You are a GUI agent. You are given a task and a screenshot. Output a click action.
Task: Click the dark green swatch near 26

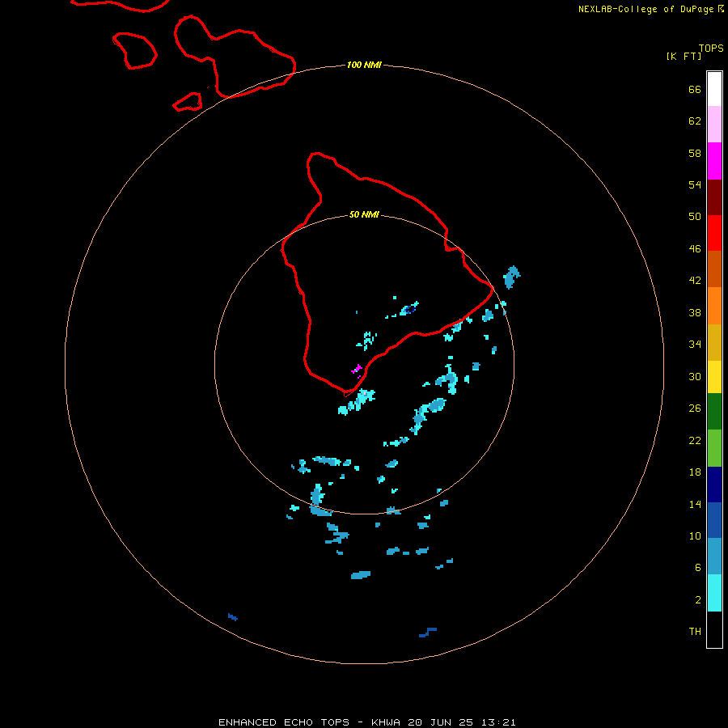(714, 412)
